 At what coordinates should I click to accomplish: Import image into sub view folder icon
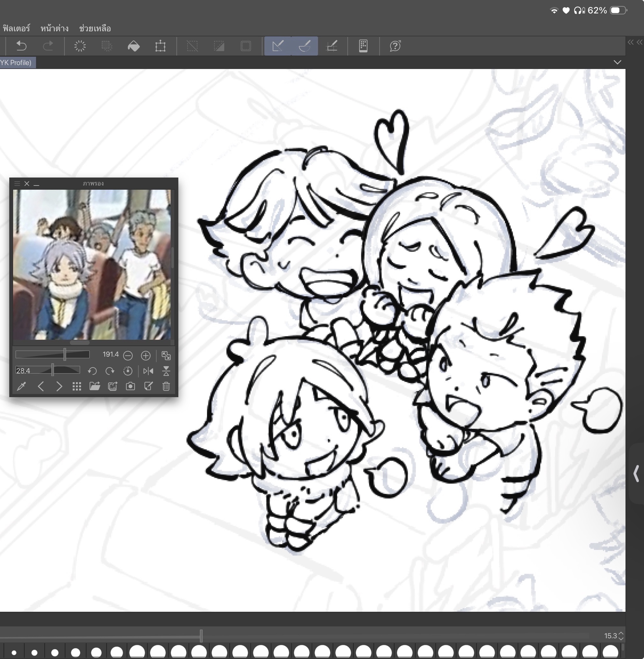pyautogui.click(x=94, y=386)
